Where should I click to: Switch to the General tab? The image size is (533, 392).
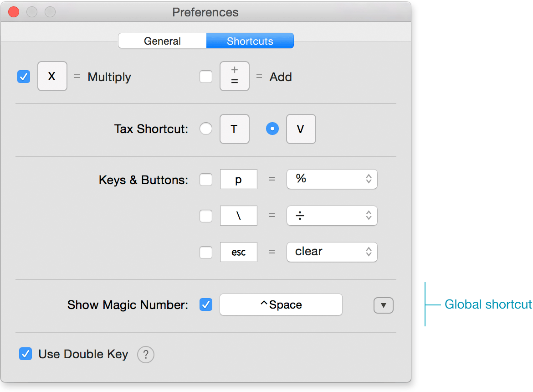click(162, 41)
